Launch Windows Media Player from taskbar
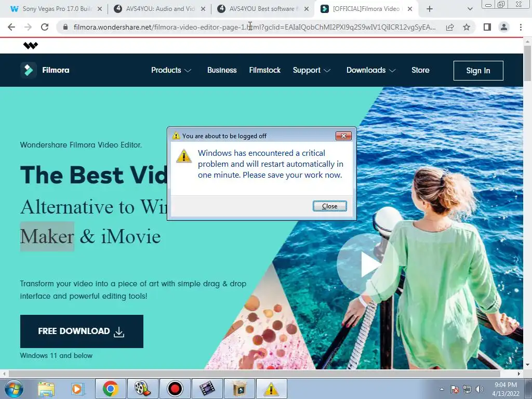Image resolution: width=532 pixels, height=399 pixels. point(77,389)
